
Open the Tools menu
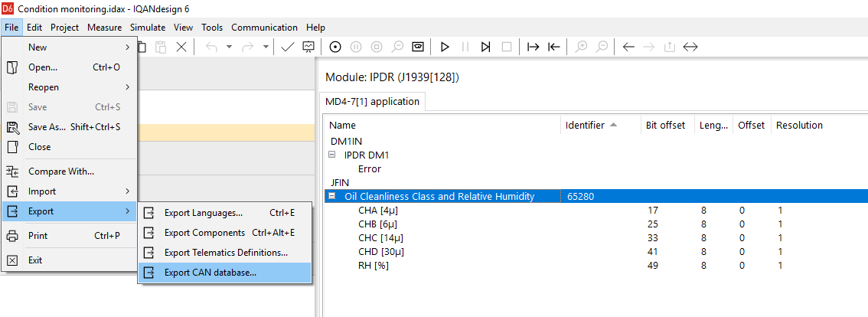212,27
